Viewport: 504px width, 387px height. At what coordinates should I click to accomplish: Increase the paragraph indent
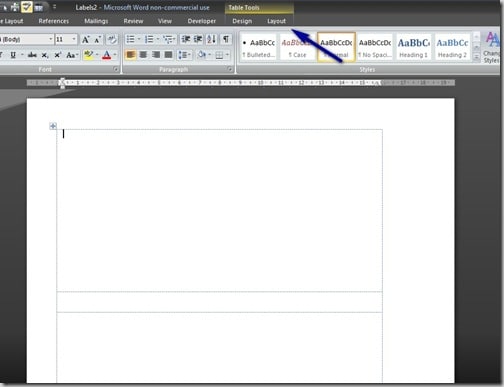[198, 39]
